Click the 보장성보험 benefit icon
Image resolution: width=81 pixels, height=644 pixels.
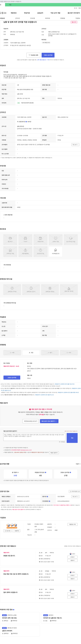pos(40,252)
